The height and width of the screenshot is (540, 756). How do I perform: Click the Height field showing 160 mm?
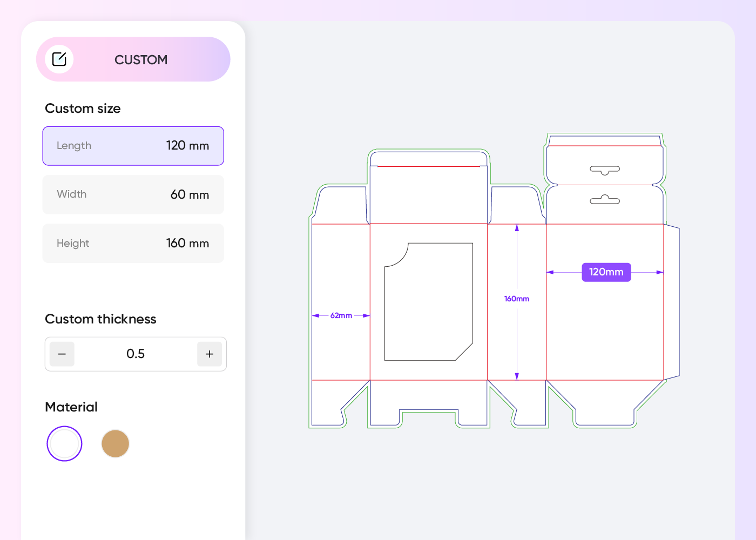[133, 243]
